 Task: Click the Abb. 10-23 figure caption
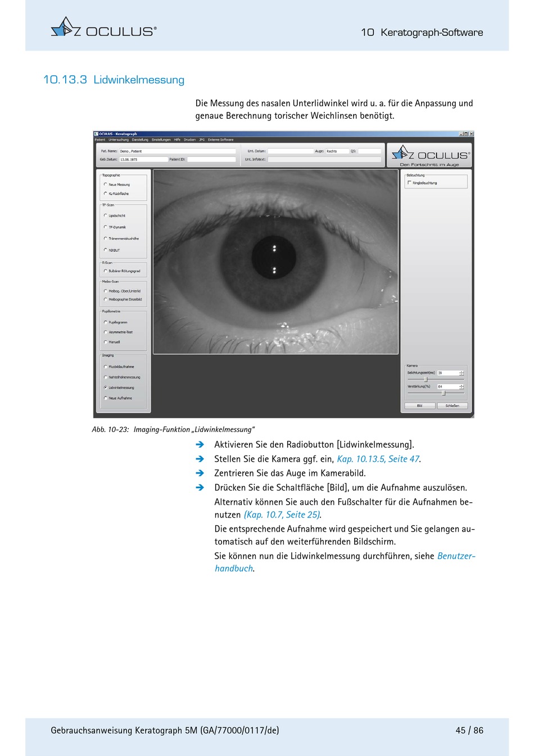[173, 430]
